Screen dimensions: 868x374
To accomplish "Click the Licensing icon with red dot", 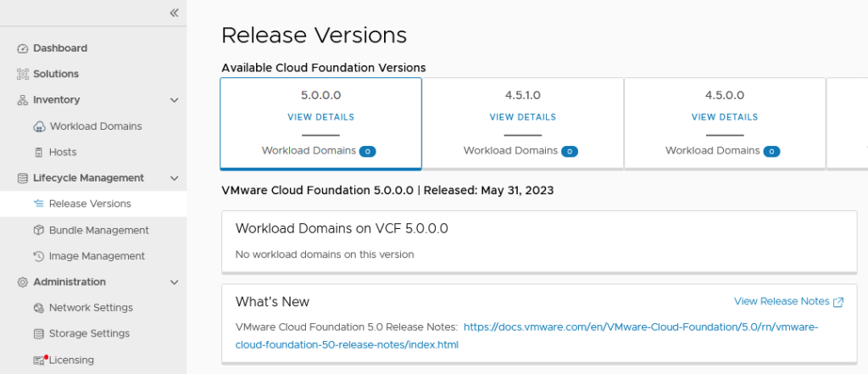I will pyautogui.click(x=39, y=360).
